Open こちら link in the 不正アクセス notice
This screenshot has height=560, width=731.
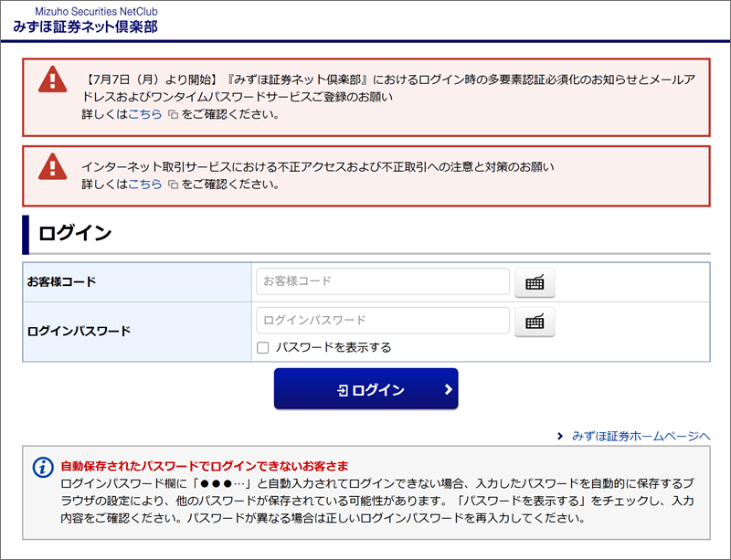coord(145,185)
